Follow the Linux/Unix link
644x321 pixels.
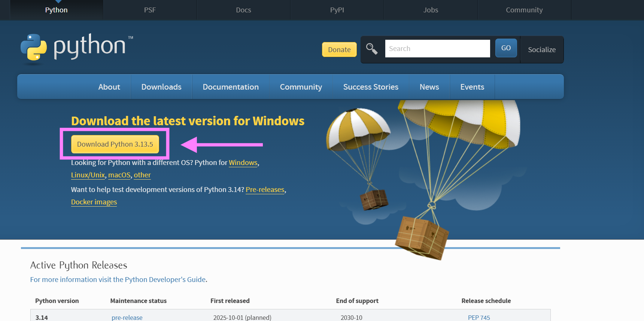[x=88, y=175]
